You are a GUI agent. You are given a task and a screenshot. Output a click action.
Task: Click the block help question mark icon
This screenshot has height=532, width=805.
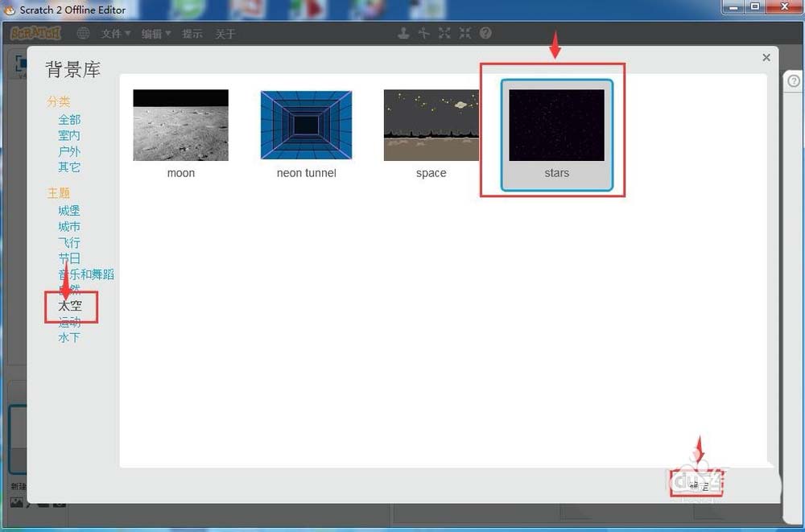485,33
